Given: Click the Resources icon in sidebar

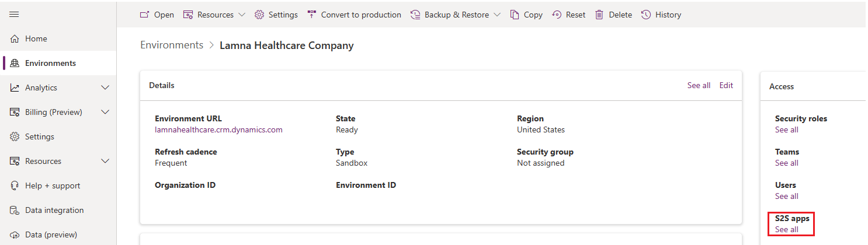Looking at the screenshot, I should point(15,161).
